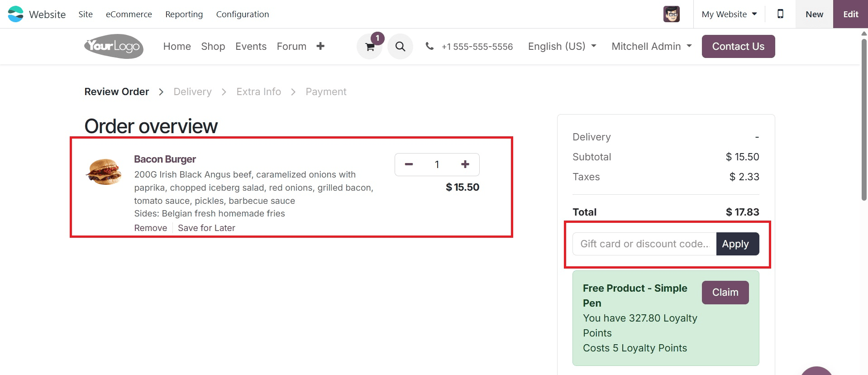This screenshot has height=375, width=868.
Task: Claim the Free Product Simple Pen reward
Action: pyautogui.click(x=725, y=292)
